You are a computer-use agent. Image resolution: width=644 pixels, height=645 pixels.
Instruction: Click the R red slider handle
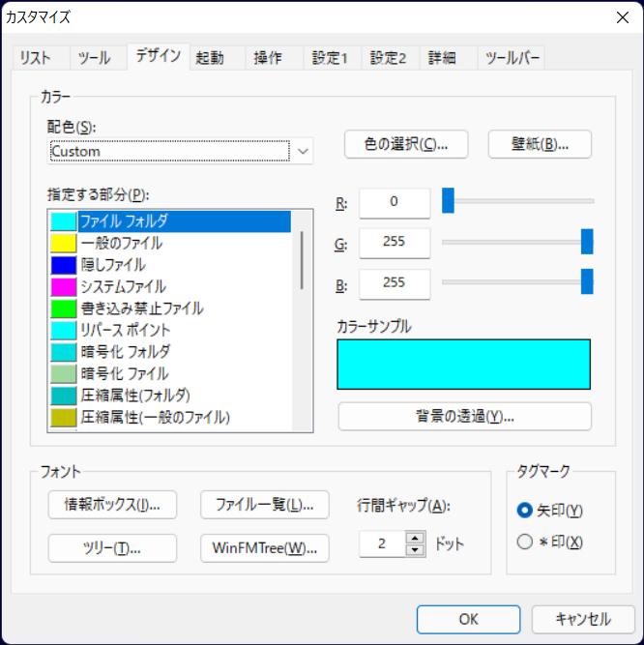[448, 201]
